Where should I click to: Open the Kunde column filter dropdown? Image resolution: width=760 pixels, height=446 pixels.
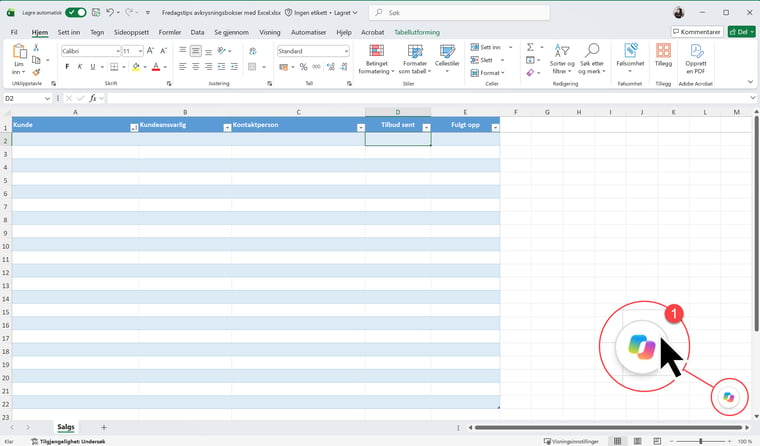[134, 127]
